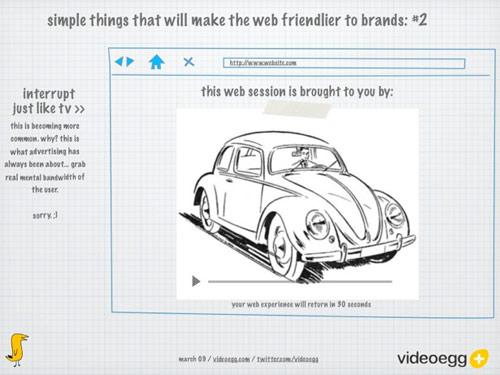The image size is (500, 375).
Task: Play the video with the triangle button
Action: coord(196,281)
